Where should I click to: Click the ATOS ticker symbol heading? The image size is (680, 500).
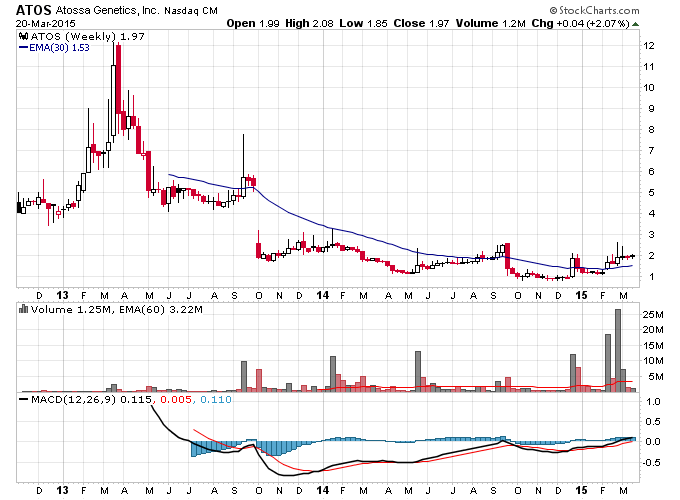click(34, 10)
